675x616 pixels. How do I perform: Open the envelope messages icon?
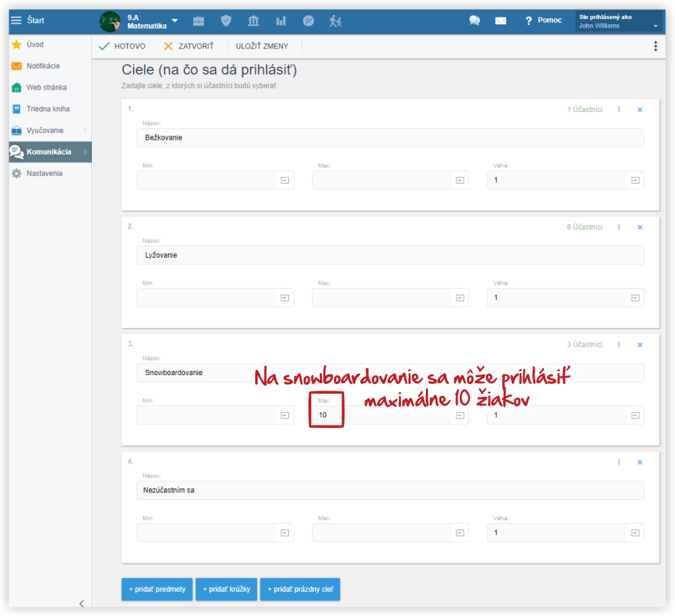click(500, 21)
